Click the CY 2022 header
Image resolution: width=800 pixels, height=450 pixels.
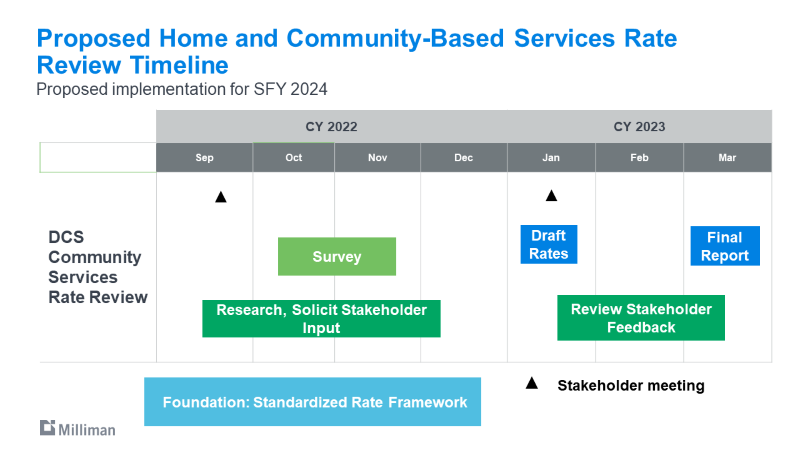[331, 127]
